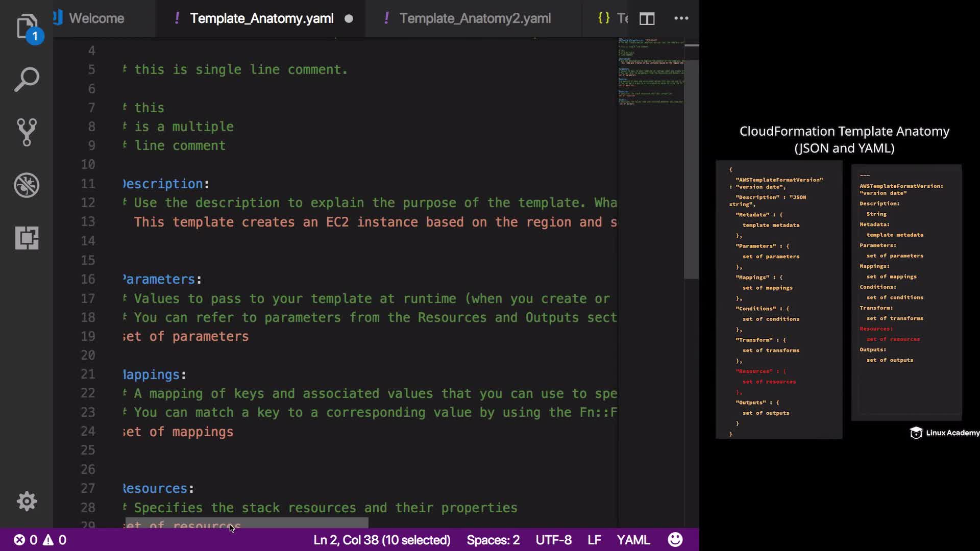Open the Search panel icon
Screen dimensions: 980x551
pyautogui.click(x=27, y=80)
